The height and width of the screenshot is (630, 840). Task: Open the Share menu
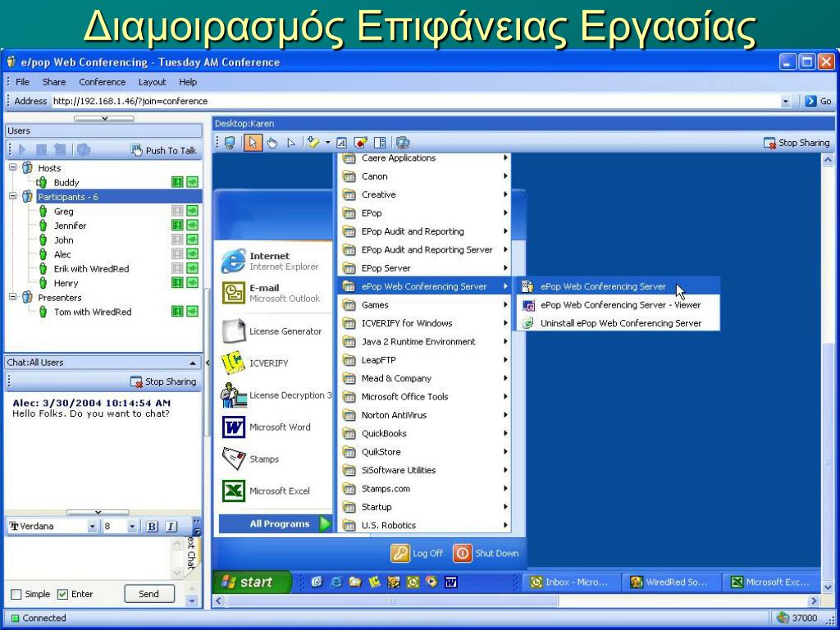pyautogui.click(x=54, y=82)
